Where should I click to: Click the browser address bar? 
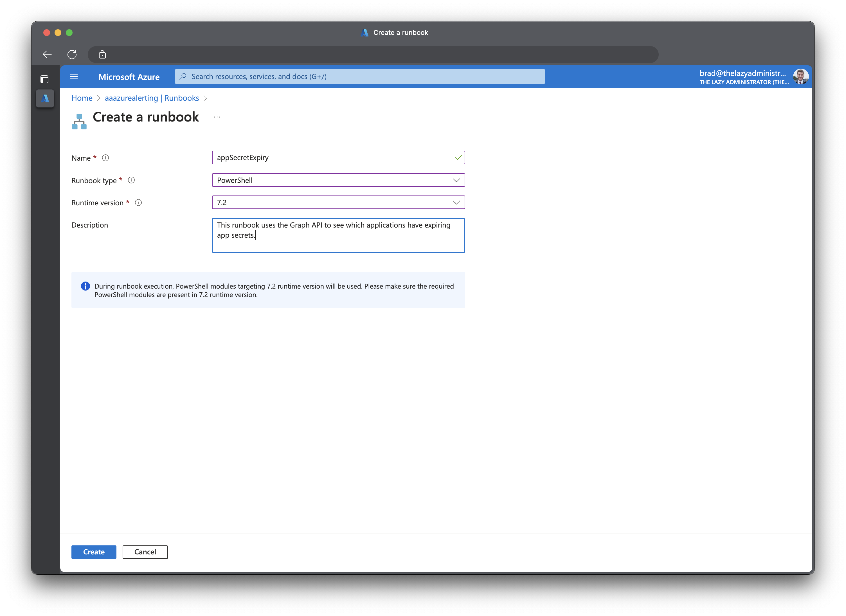[373, 55]
